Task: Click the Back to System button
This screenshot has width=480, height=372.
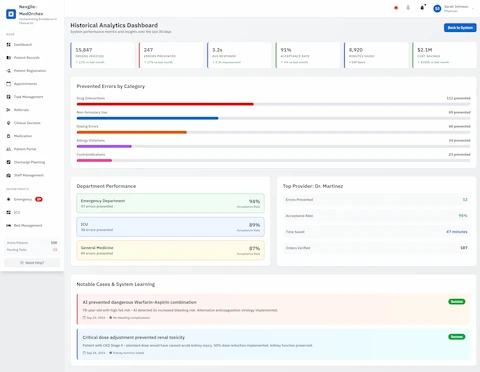Action: coord(460,28)
